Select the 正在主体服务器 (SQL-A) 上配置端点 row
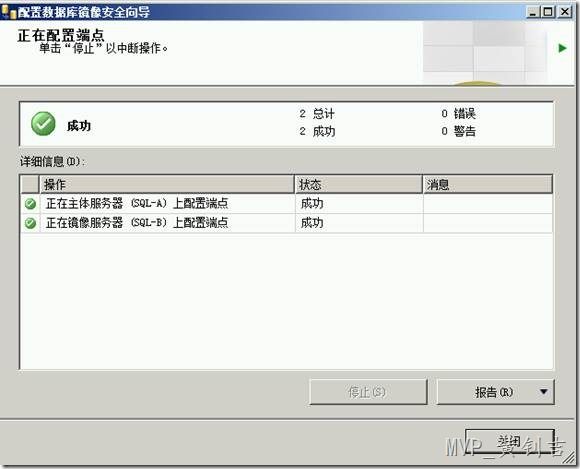This screenshot has width=580, height=469. (x=287, y=203)
